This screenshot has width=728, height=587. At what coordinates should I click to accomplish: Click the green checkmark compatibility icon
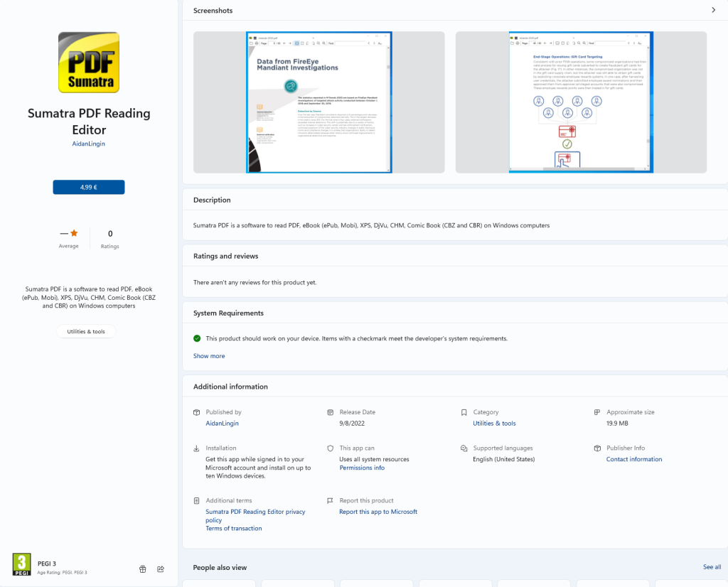click(x=197, y=338)
